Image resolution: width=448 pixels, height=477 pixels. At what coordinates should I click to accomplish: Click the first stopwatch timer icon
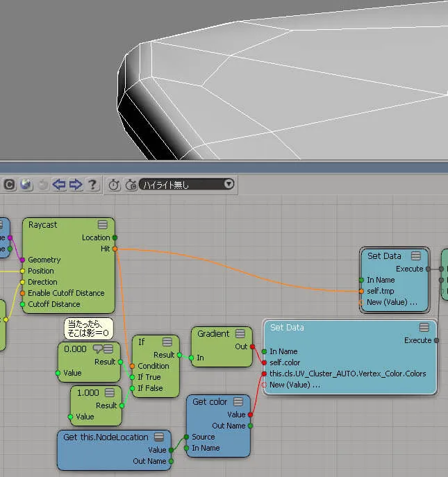[115, 185]
